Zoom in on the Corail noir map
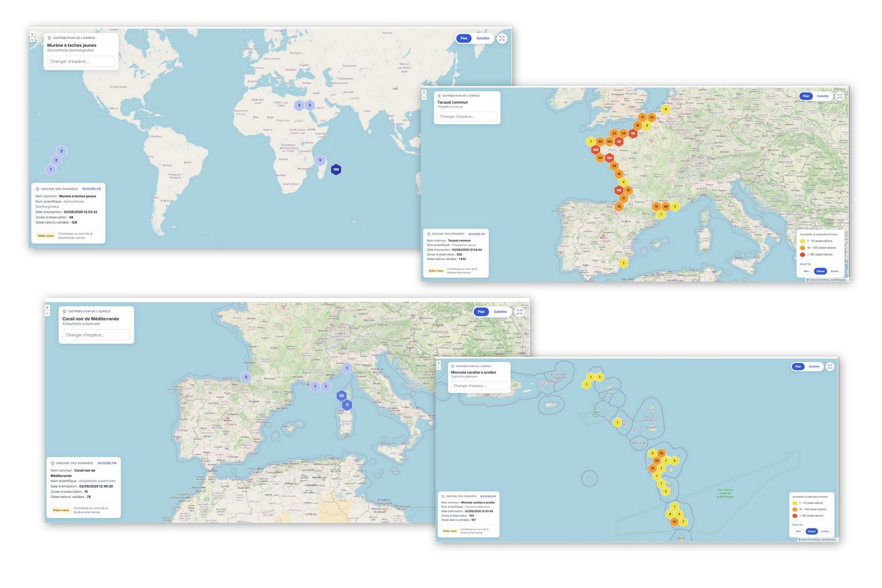This screenshot has width=882, height=588. pos(47,308)
